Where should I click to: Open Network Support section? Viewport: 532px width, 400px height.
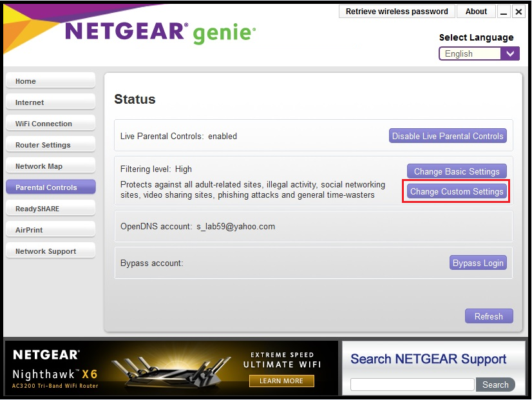click(x=50, y=251)
